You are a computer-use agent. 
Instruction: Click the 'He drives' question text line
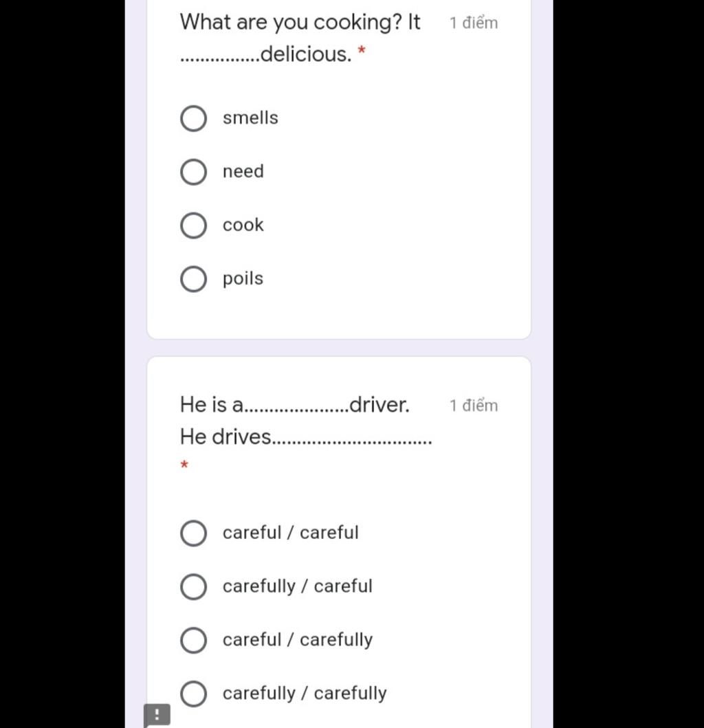pos(306,437)
